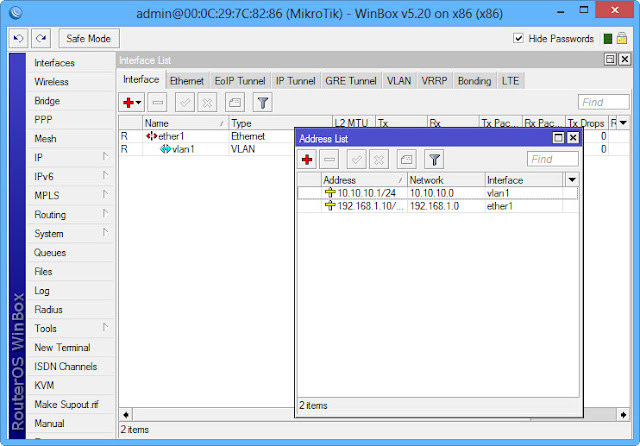The width and height of the screenshot is (640, 446).
Task: Expand the IP submenu
Action: (x=70, y=158)
